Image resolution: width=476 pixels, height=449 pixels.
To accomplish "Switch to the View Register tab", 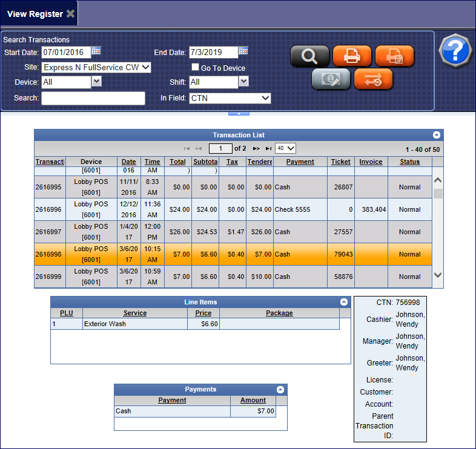I will 35,13.
